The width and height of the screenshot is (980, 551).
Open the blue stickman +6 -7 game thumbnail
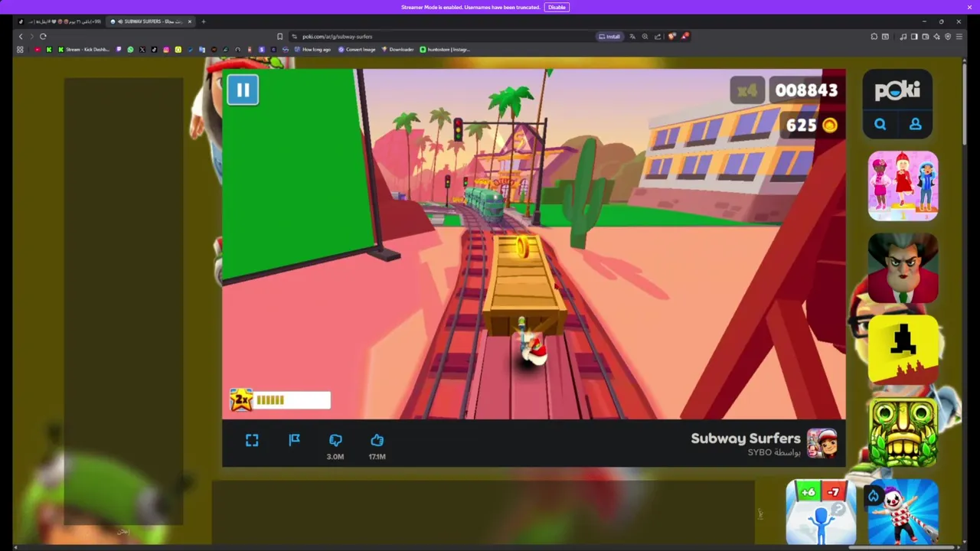click(x=821, y=513)
